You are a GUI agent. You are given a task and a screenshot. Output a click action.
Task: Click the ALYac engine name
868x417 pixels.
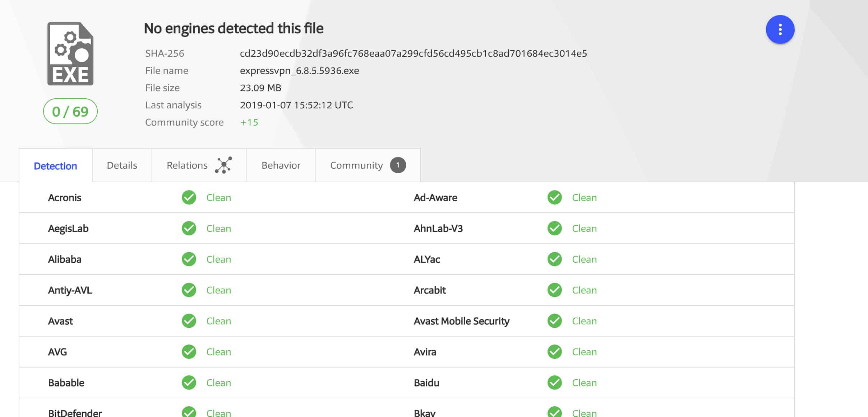[x=427, y=259]
